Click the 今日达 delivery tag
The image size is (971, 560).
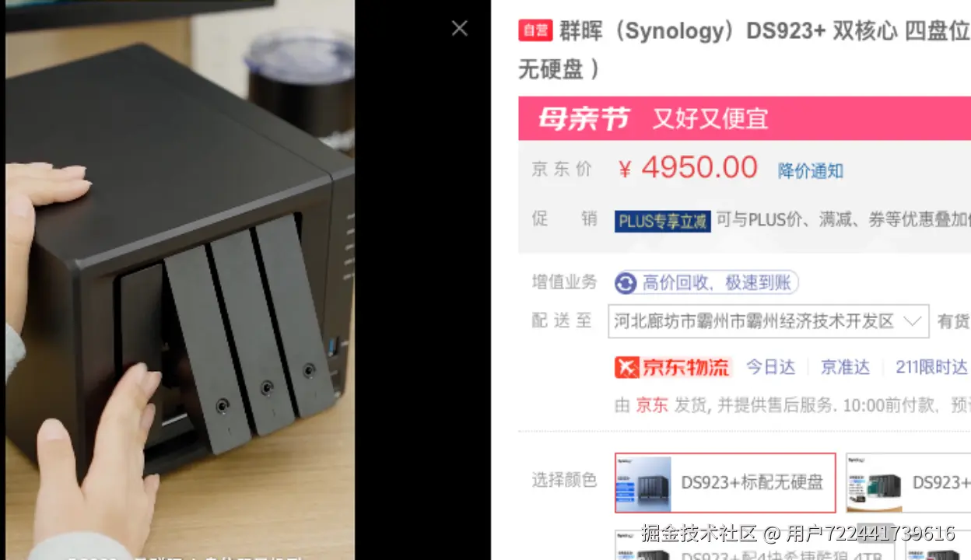click(771, 367)
